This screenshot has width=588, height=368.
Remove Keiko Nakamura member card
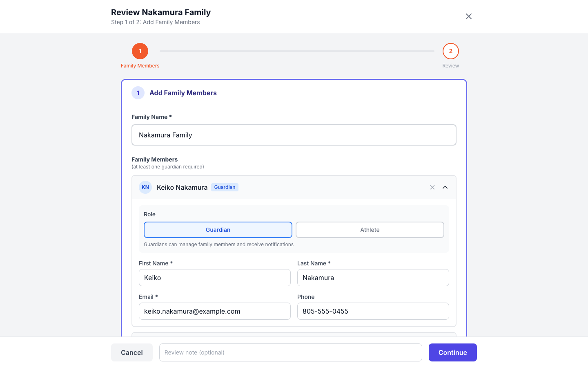[x=432, y=187]
